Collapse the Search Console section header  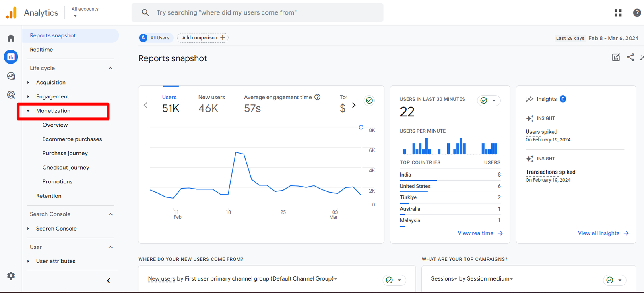[111, 214]
